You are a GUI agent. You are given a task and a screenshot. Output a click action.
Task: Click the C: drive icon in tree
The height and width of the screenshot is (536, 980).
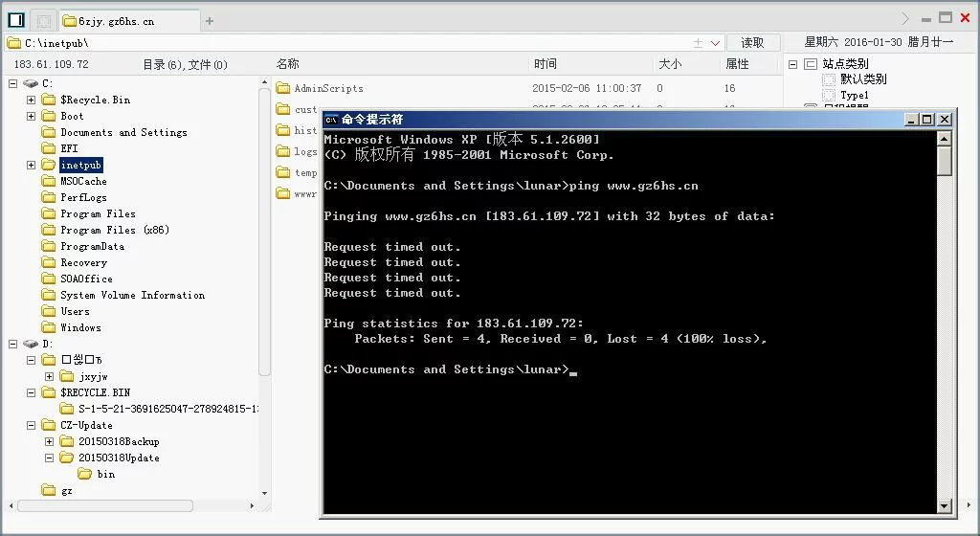point(31,84)
